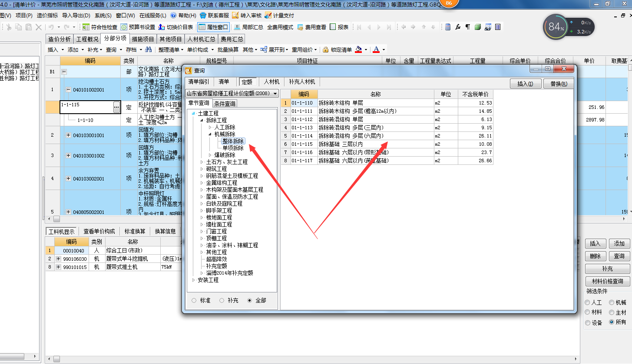
Task: Click the undo arrow icon
Action: [x=51, y=27]
